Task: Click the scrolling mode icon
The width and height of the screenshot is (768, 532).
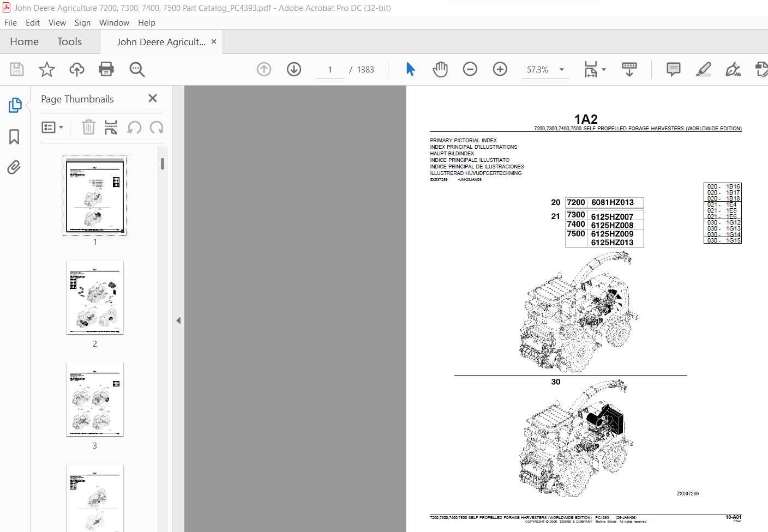Action: point(629,69)
